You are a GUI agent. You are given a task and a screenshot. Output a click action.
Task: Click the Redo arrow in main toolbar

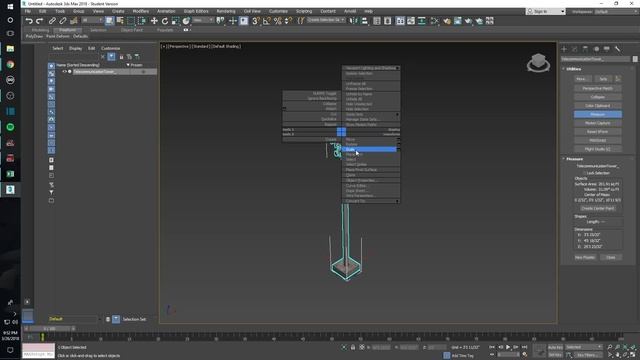pos(40,20)
